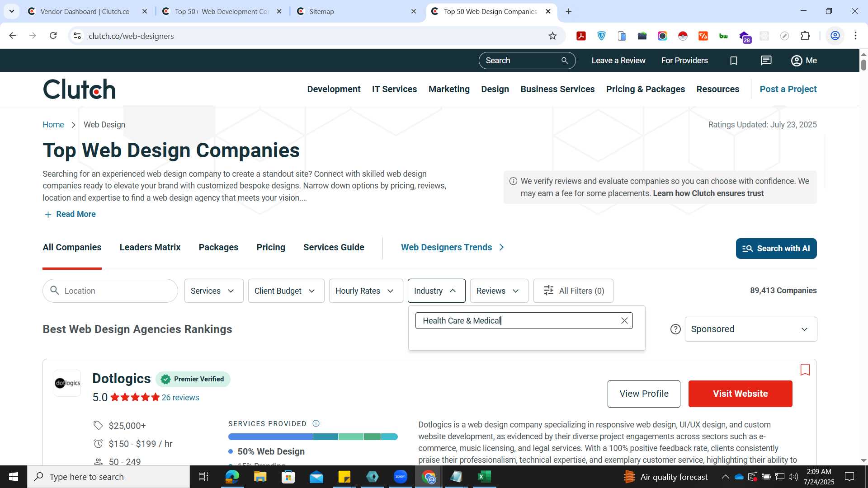Reload the page
Image resolution: width=868 pixels, height=488 pixels.
(53, 36)
